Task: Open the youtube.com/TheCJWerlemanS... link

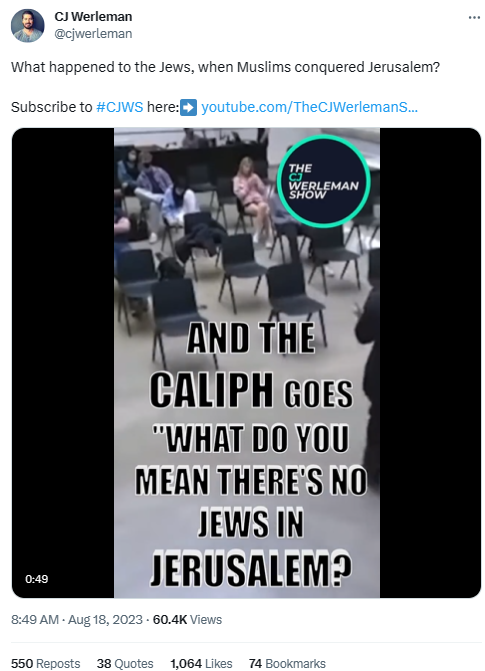Action: click(x=309, y=107)
